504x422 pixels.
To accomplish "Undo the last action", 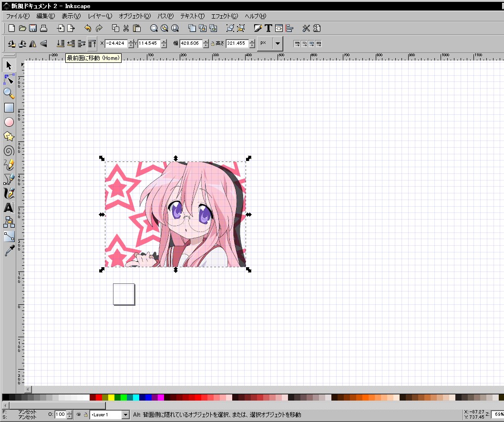I will (88, 28).
